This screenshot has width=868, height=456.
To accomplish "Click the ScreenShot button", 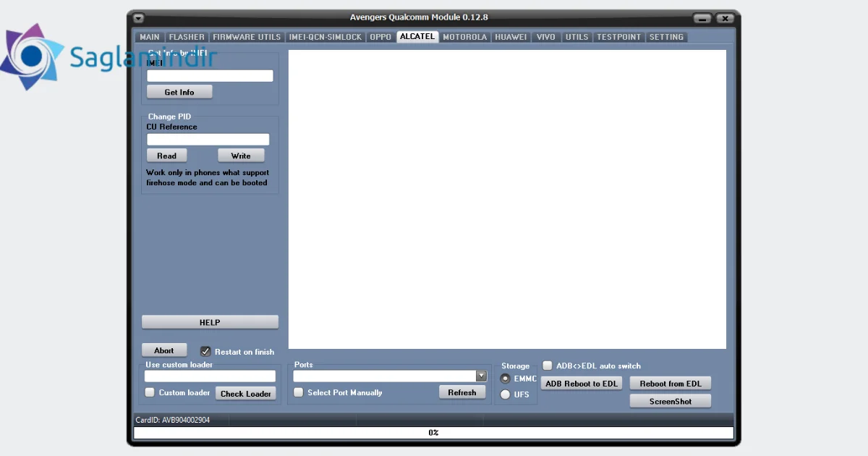I will (671, 401).
